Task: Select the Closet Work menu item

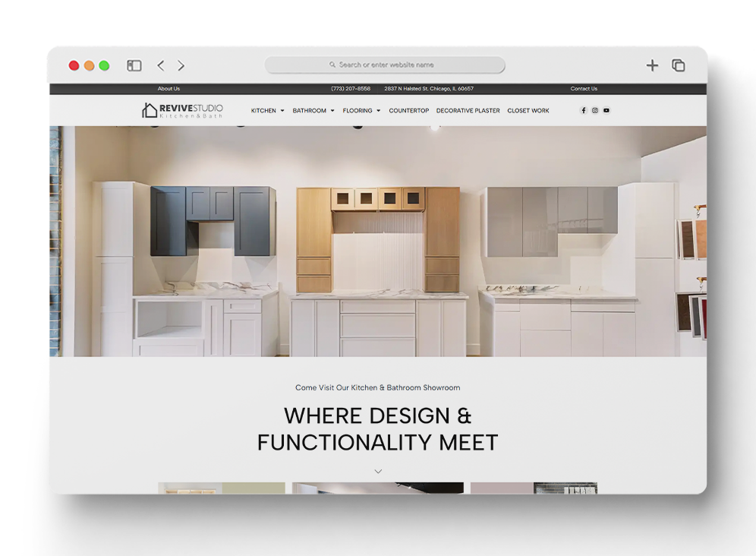Action: [528, 111]
